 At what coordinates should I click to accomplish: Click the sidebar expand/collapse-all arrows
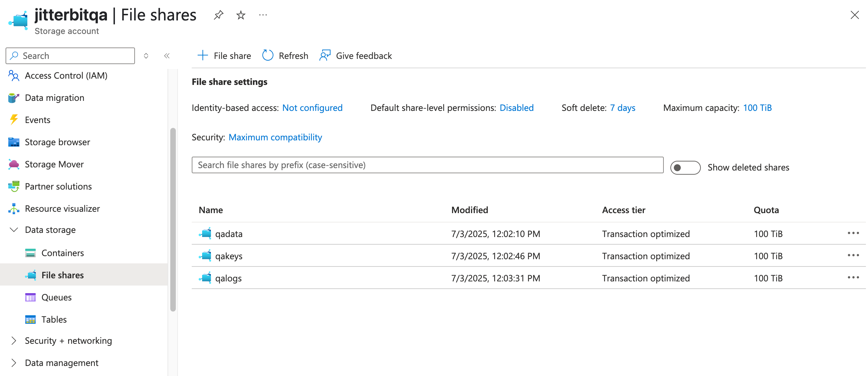pos(146,56)
